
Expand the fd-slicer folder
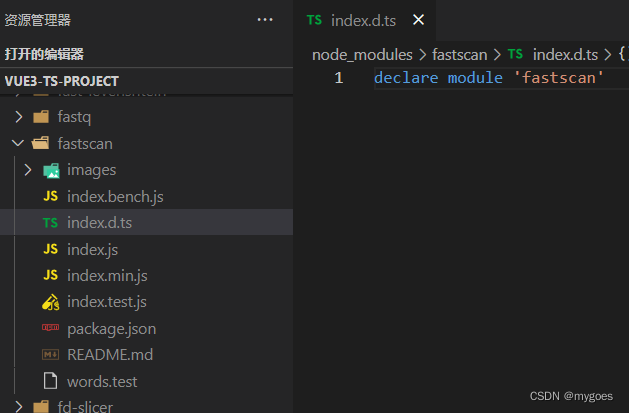click(84, 406)
